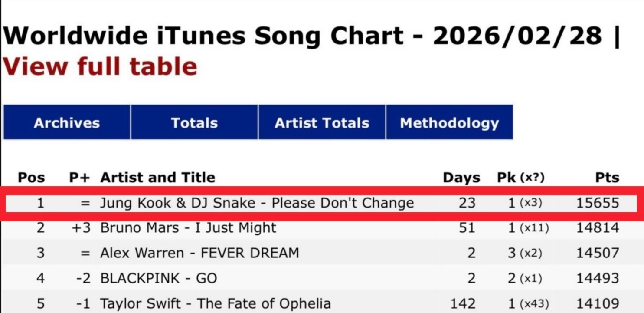This screenshot has height=313, width=644.
Task: Click the Artist and Title header
Action: click(158, 178)
